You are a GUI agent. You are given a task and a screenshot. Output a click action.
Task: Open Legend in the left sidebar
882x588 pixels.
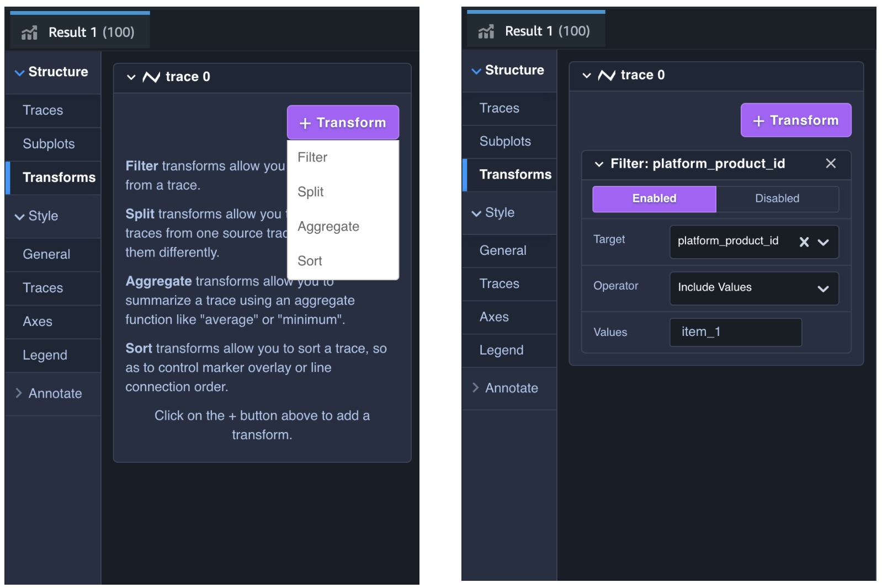[52, 355]
